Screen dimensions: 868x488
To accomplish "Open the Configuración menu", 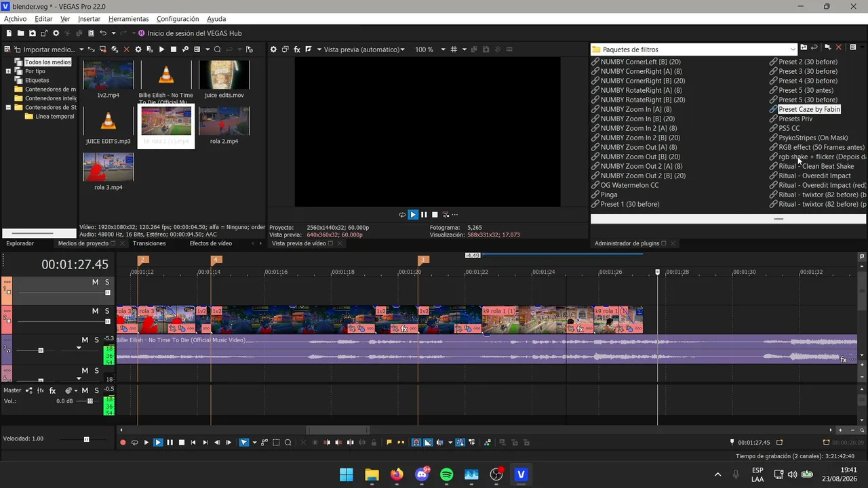I will pyautogui.click(x=178, y=19).
